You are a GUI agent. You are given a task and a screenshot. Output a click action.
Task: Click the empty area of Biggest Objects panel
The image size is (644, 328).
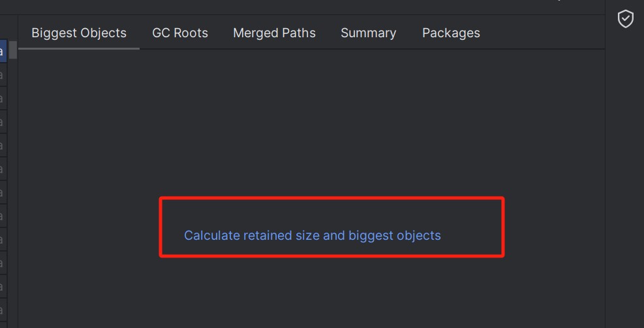pos(311,123)
